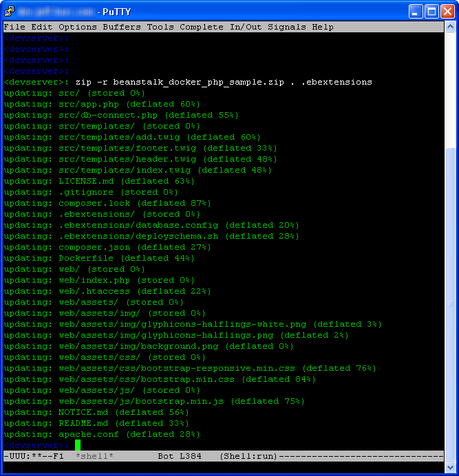Click the src/templates/header.twig line
Screen dimensions: 459x476
tap(140, 159)
